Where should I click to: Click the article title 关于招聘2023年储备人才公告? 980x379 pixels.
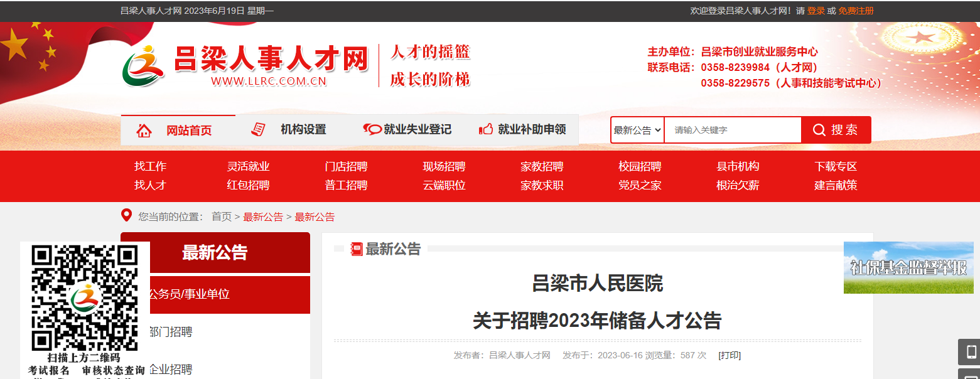(597, 321)
